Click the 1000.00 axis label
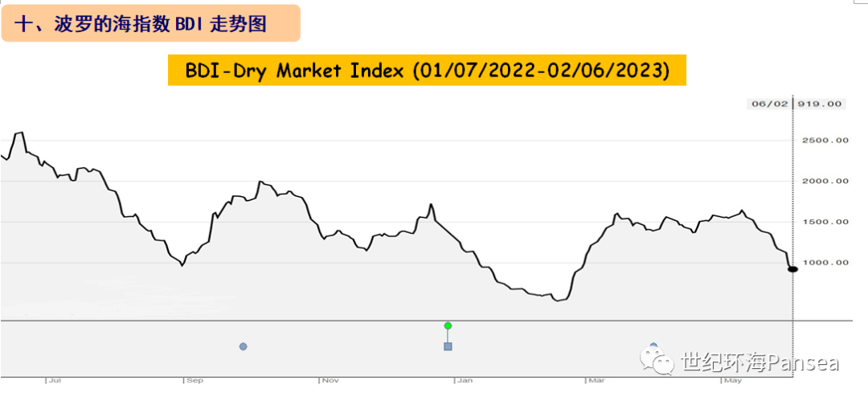This screenshot has height=401, width=868. pyautogui.click(x=825, y=263)
